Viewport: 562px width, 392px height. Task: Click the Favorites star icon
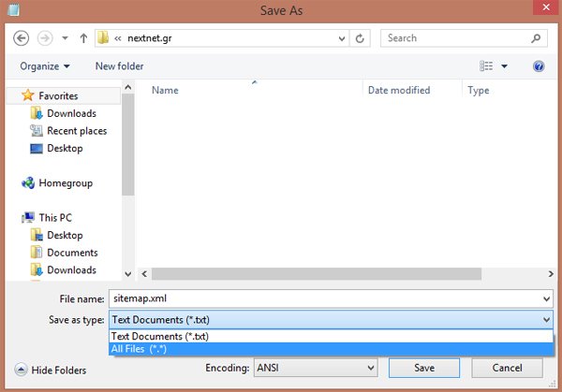(x=27, y=95)
